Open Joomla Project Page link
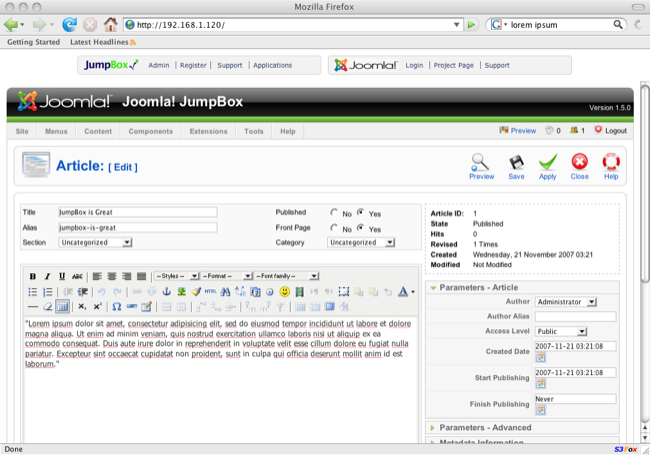 (454, 65)
